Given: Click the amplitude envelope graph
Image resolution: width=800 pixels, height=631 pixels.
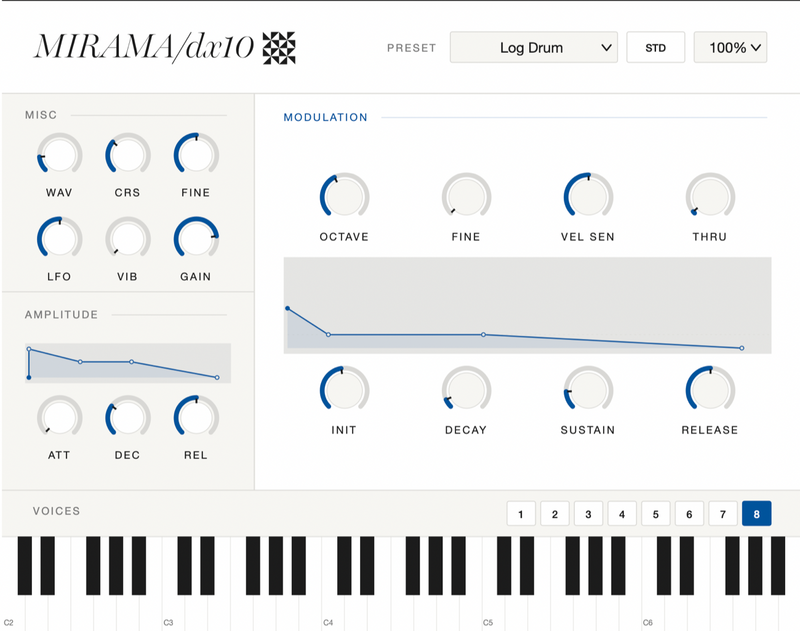Looking at the screenshot, I should 128,363.
